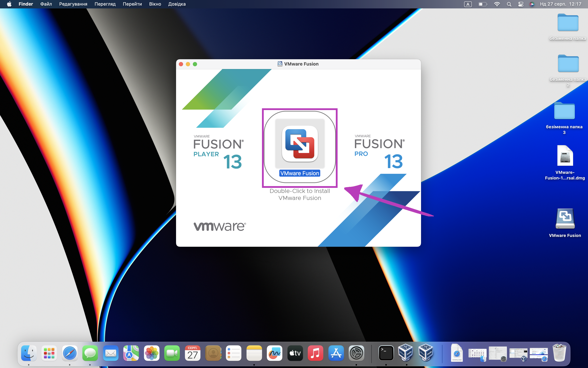Zoom the VMware Fusion window with the green button
588x368 pixels.
(195, 64)
